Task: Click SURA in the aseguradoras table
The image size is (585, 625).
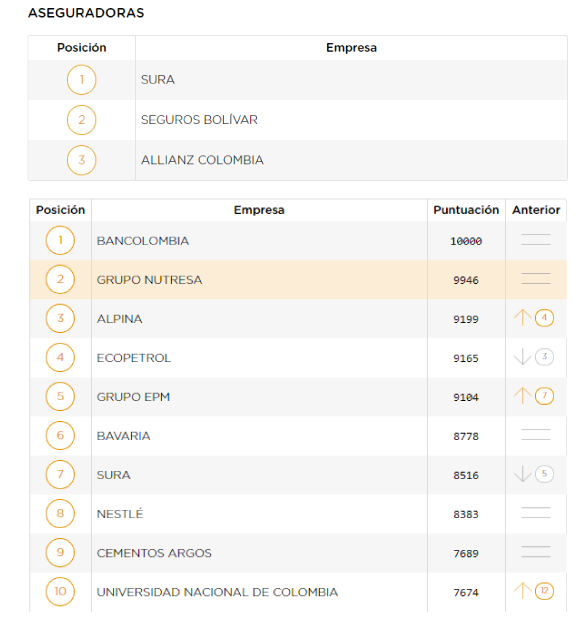Action: click(x=158, y=80)
